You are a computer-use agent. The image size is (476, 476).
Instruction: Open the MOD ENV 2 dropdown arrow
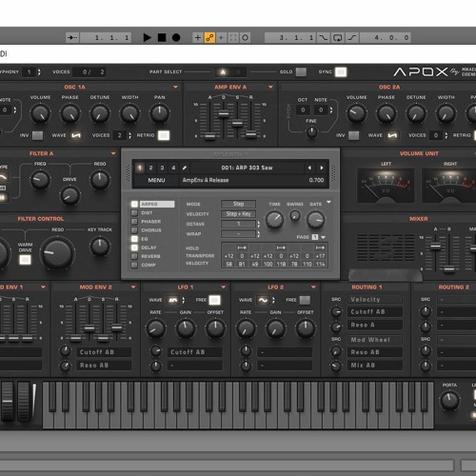pos(133,288)
